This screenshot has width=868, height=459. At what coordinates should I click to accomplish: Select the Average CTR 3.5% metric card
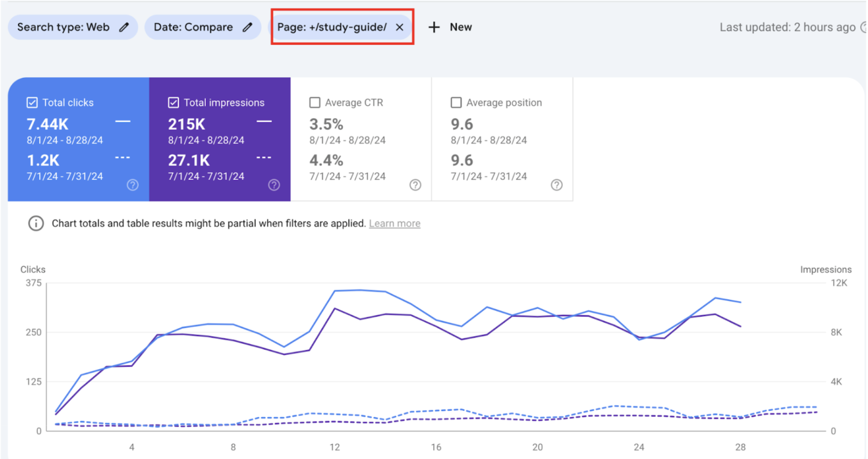360,139
